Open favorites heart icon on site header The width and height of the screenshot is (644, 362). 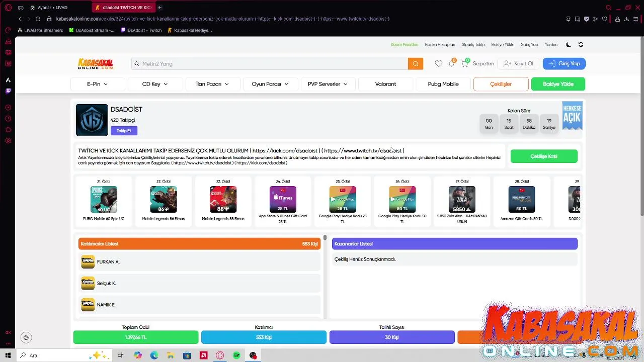pyautogui.click(x=439, y=64)
